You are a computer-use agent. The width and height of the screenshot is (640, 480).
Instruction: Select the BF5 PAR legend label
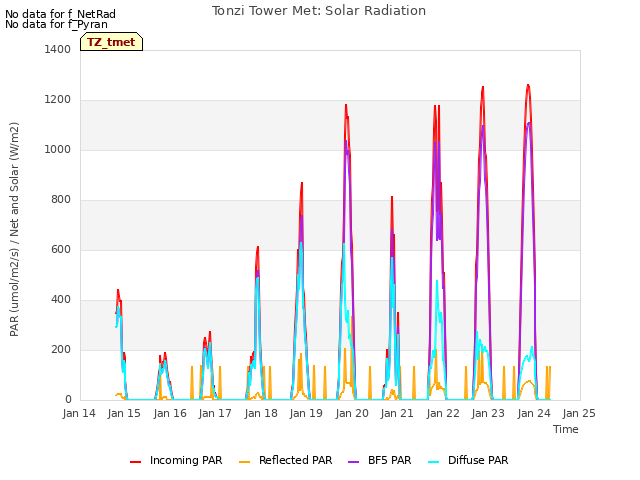pyautogui.click(x=389, y=460)
